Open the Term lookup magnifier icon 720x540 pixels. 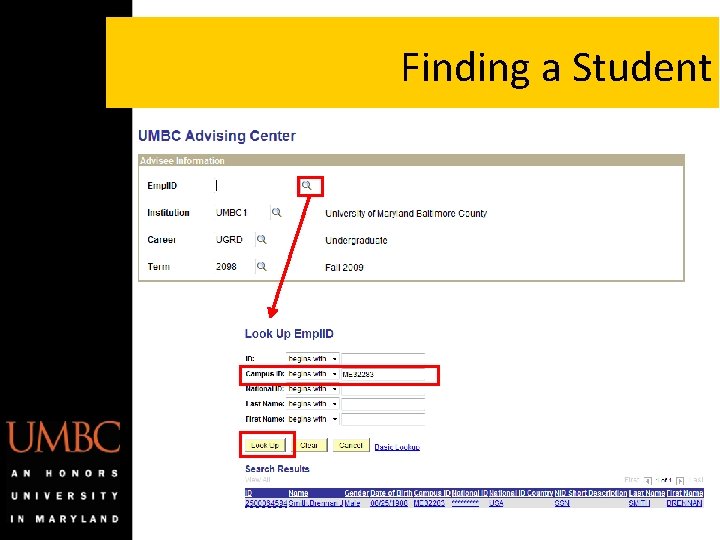261,266
